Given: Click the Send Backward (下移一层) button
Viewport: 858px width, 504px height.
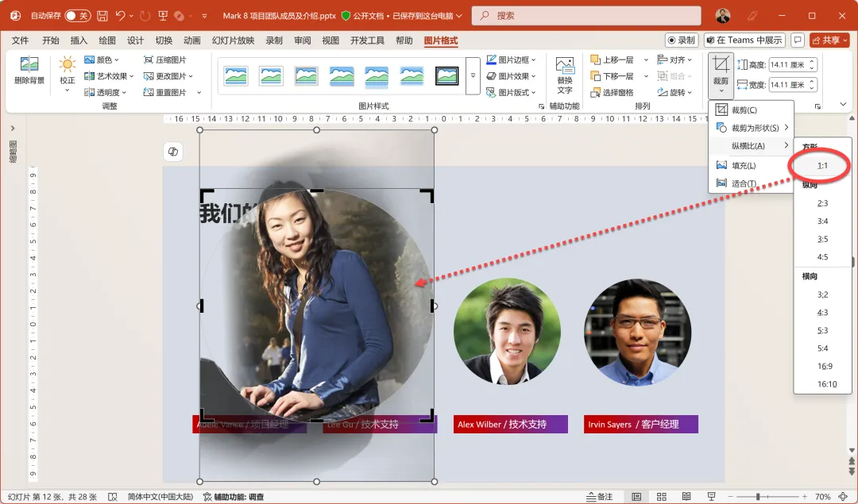Looking at the screenshot, I should tap(612, 76).
